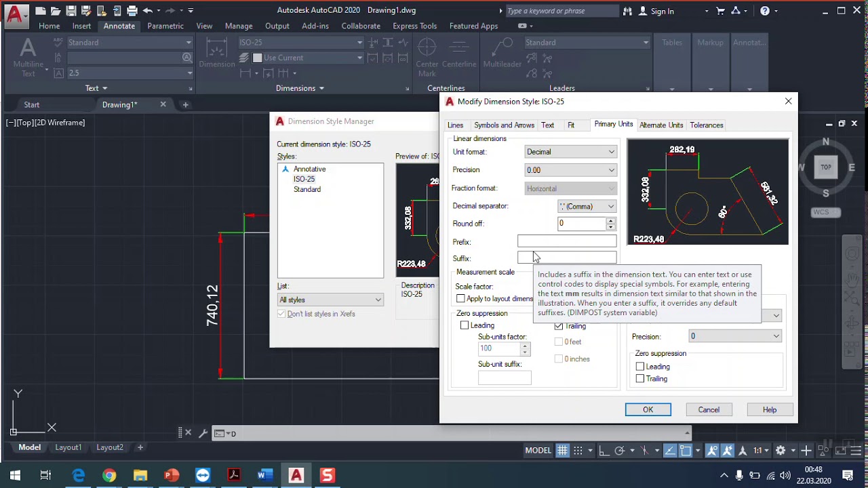Open Google Chrome from the taskbar

(x=109, y=476)
